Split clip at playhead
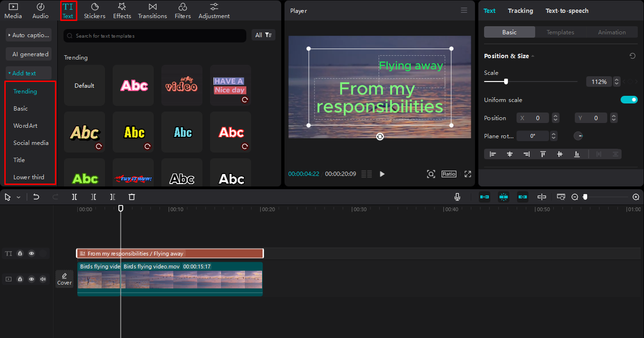This screenshot has height=338, width=644. 74,197
